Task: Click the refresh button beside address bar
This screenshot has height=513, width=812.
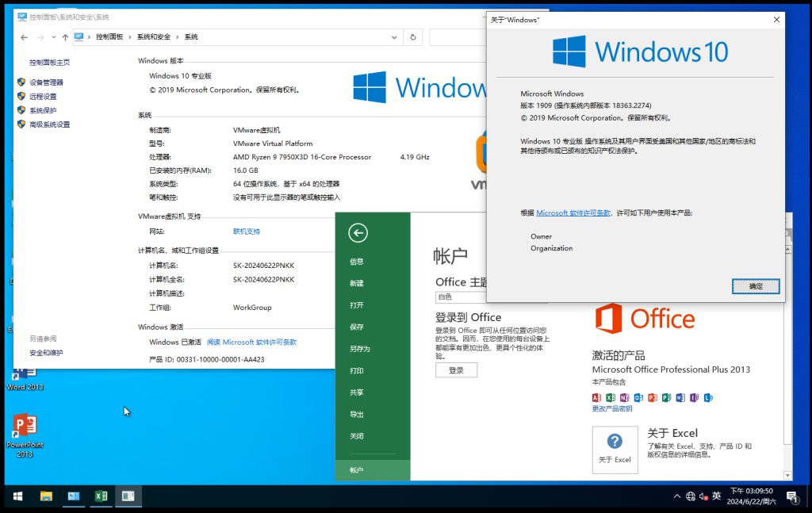Action: [x=412, y=37]
